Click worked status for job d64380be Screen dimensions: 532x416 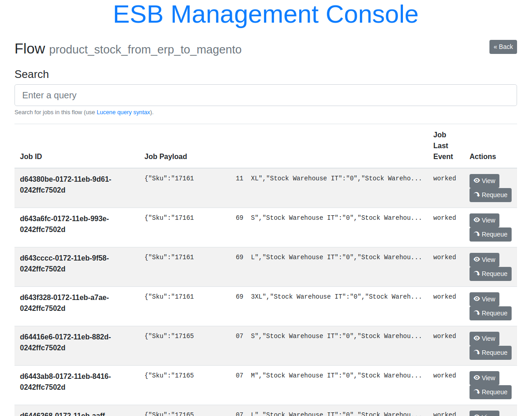click(x=445, y=178)
